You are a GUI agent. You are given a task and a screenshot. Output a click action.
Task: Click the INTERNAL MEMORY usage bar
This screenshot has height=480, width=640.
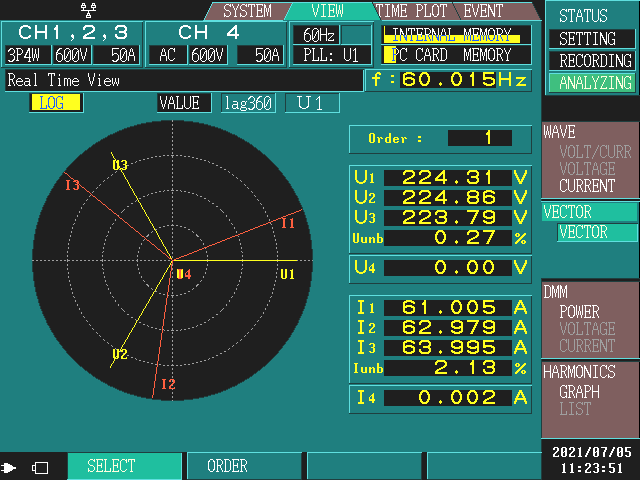tap(457, 35)
